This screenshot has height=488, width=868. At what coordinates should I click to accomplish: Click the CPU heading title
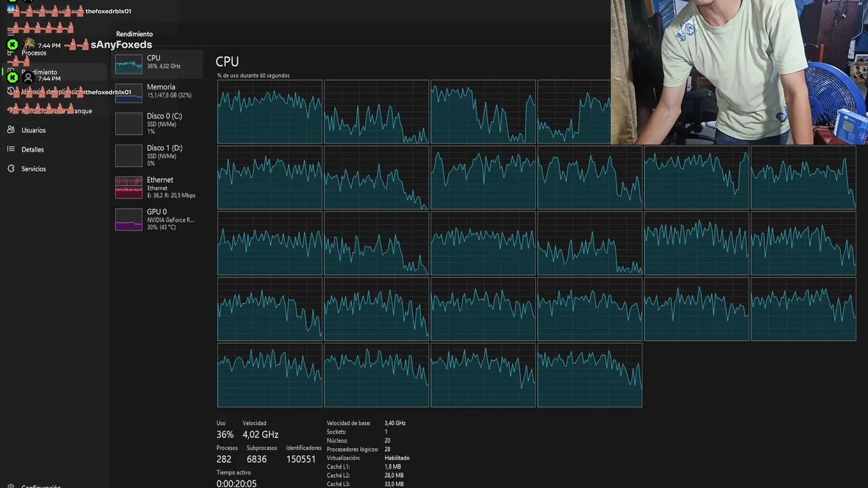coord(227,62)
